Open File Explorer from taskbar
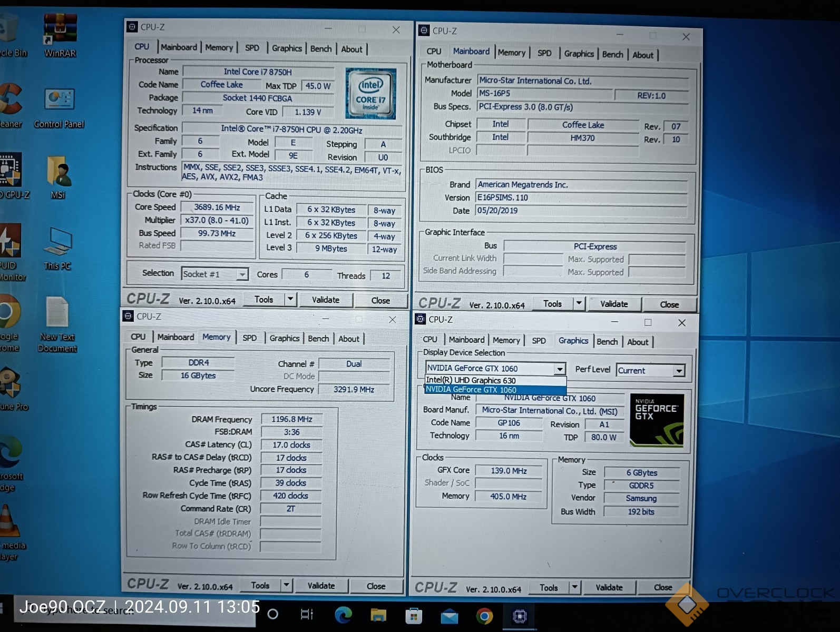Image resolution: width=840 pixels, height=632 pixels. (x=378, y=615)
